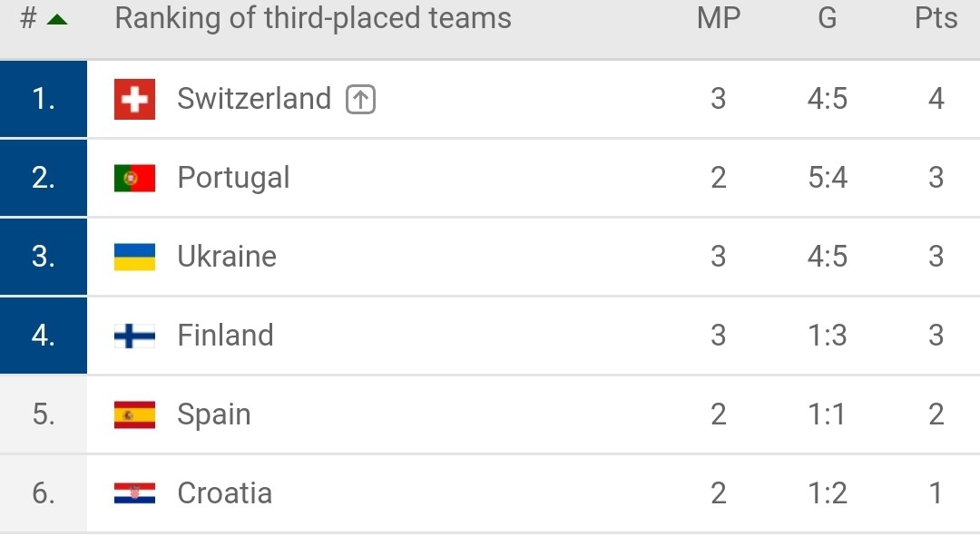Sort by the MP column header
980x536 pixels.
(x=719, y=18)
